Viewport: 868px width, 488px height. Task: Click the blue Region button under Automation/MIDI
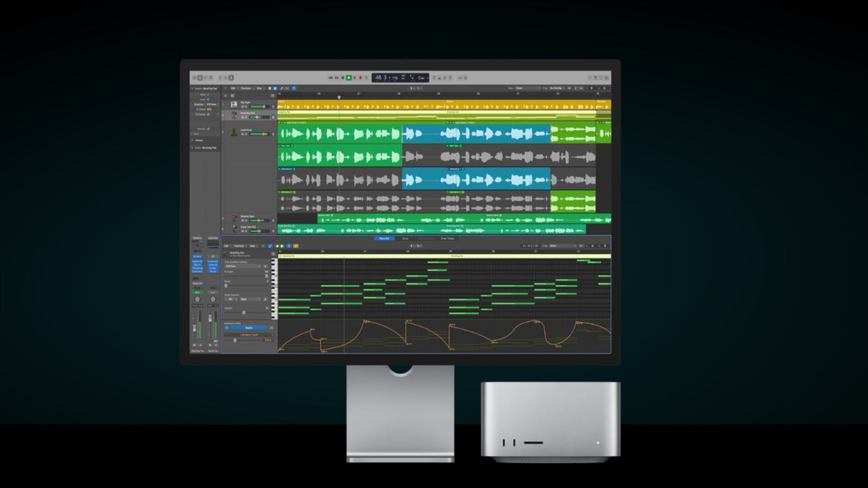click(x=249, y=328)
